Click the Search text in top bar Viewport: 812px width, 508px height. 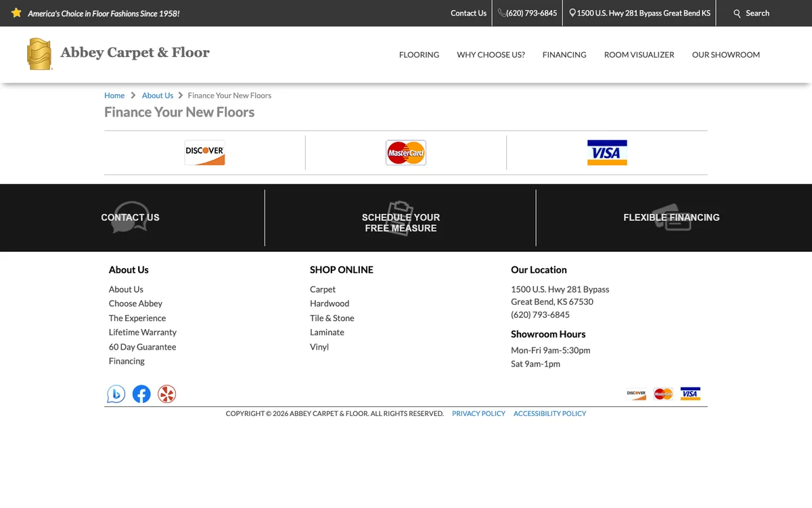757,13
